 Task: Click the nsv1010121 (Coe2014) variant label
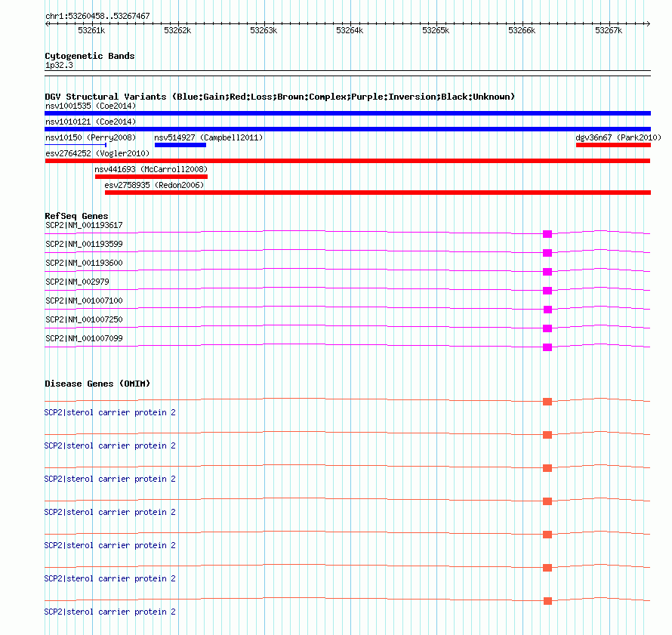(x=91, y=122)
